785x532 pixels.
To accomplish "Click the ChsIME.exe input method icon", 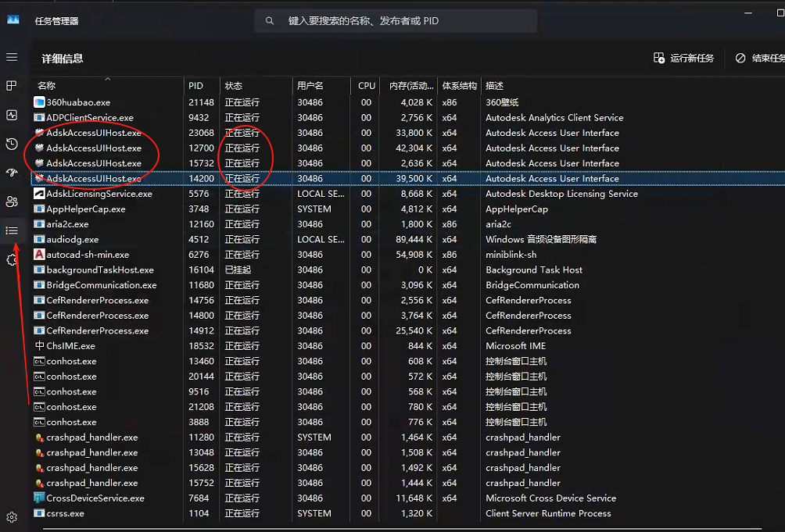I will click(x=39, y=345).
